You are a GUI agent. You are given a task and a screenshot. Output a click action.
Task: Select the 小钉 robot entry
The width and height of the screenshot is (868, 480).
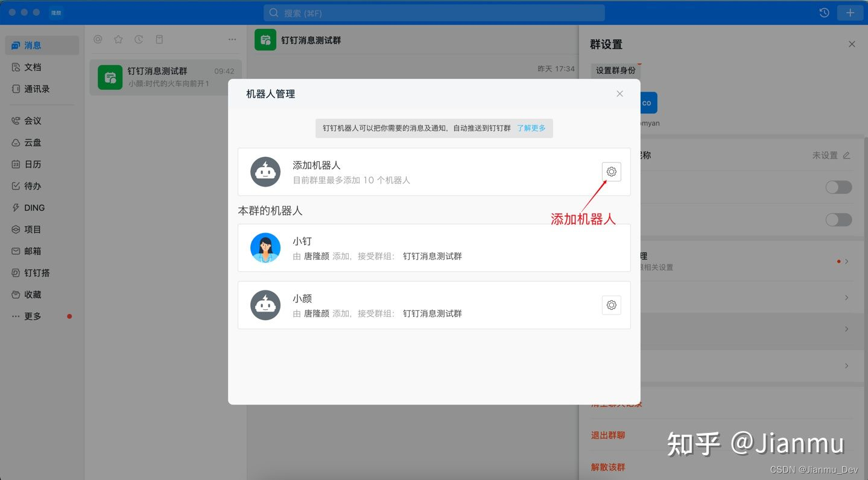tap(434, 248)
